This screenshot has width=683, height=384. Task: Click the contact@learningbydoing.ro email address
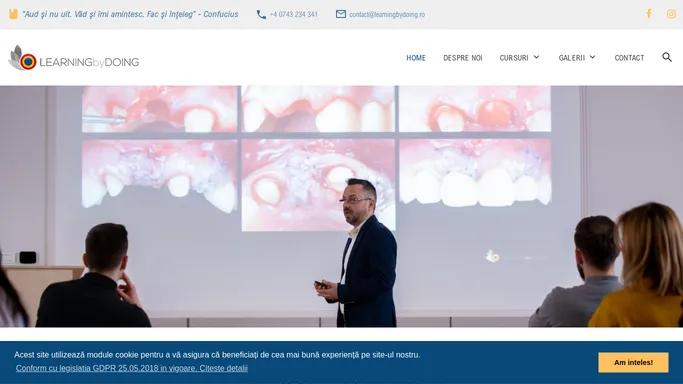coord(387,14)
